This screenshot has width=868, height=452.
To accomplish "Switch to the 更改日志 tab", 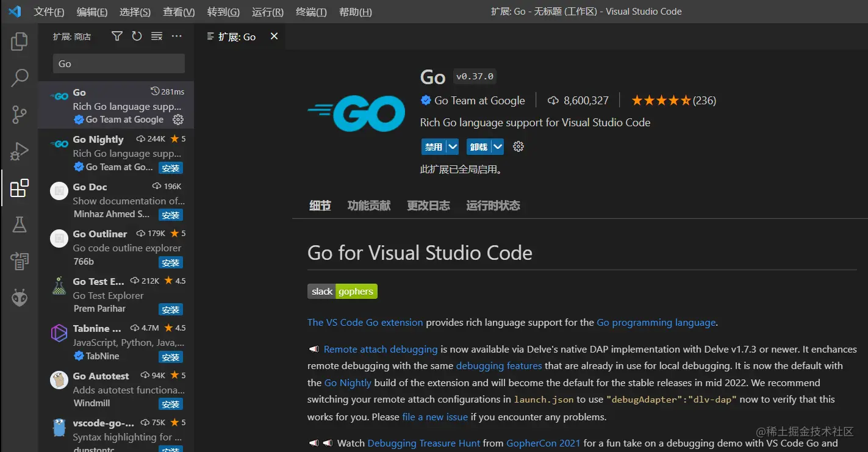I will (x=428, y=206).
